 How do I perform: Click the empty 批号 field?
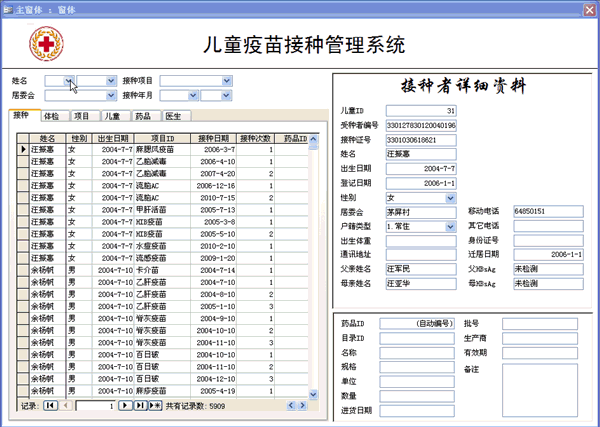click(x=540, y=324)
